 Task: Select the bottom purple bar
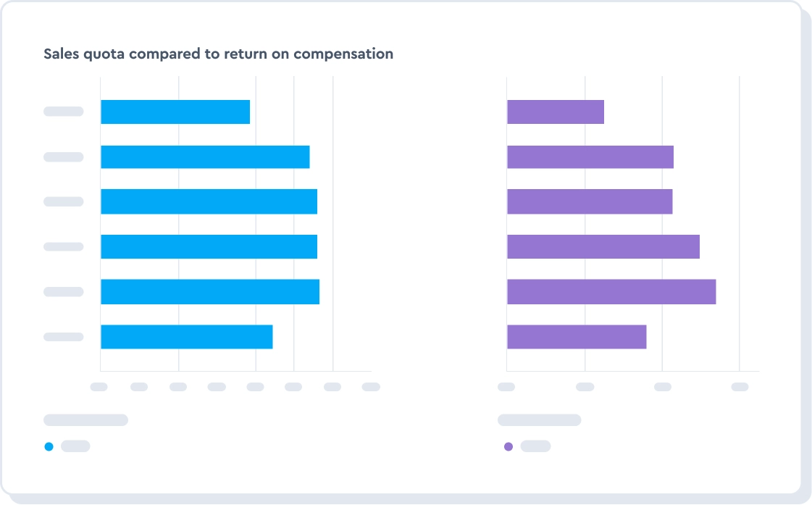coord(577,337)
